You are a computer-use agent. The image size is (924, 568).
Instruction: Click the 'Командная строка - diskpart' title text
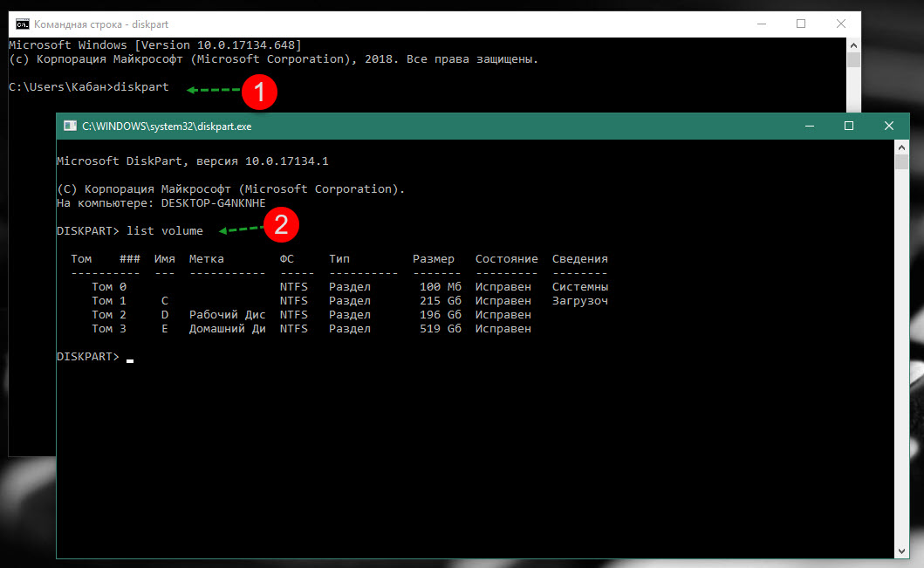pos(100,24)
